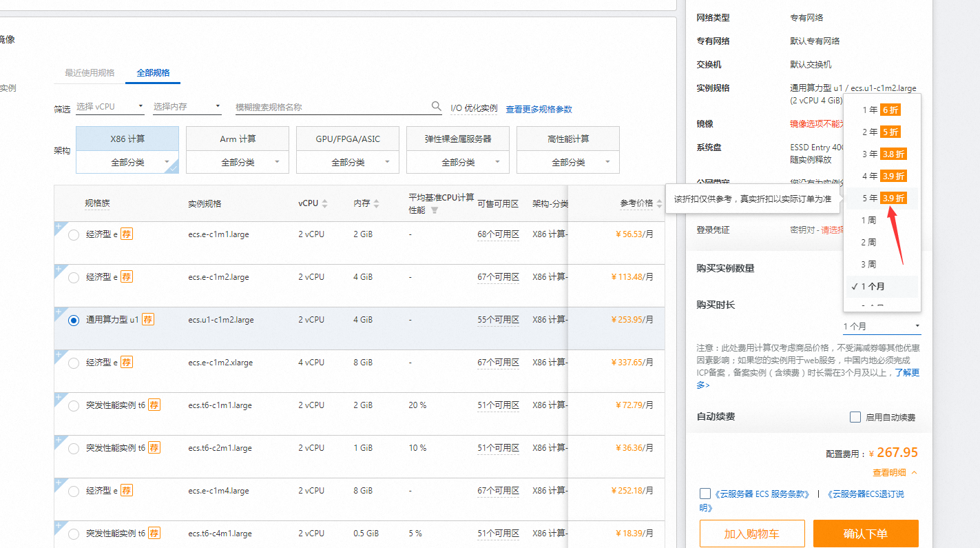
Task: Choose 3 年 3.8折 duration option
Action: [882, 154]
